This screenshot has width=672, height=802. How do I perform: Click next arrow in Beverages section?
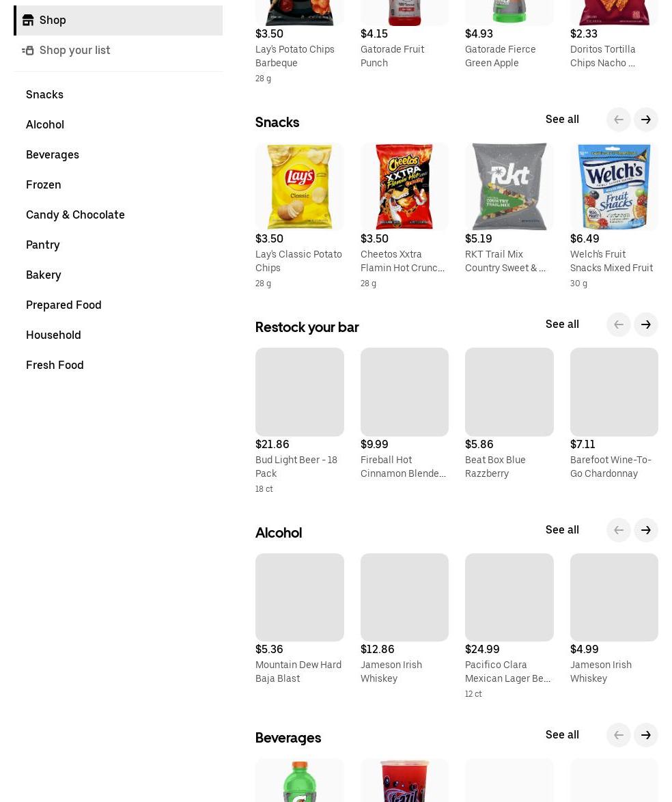coord(646,735)
